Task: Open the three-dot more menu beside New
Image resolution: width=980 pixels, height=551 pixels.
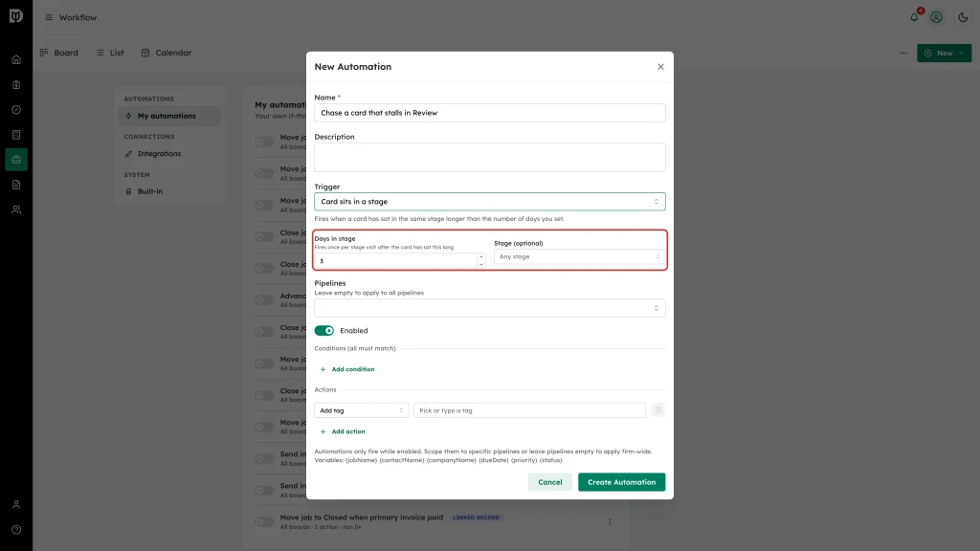Action: coord(903,54)
